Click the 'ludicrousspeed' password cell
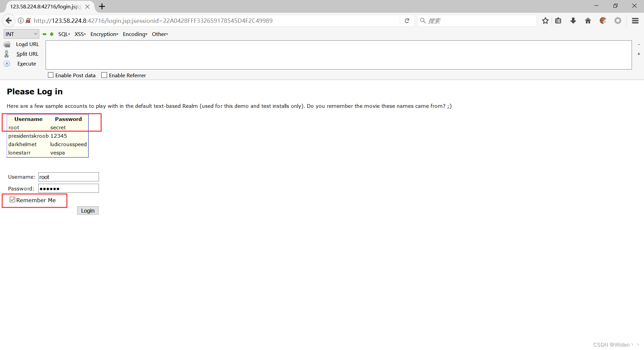This screenshot has height=350, width=644. click(68, 144)
